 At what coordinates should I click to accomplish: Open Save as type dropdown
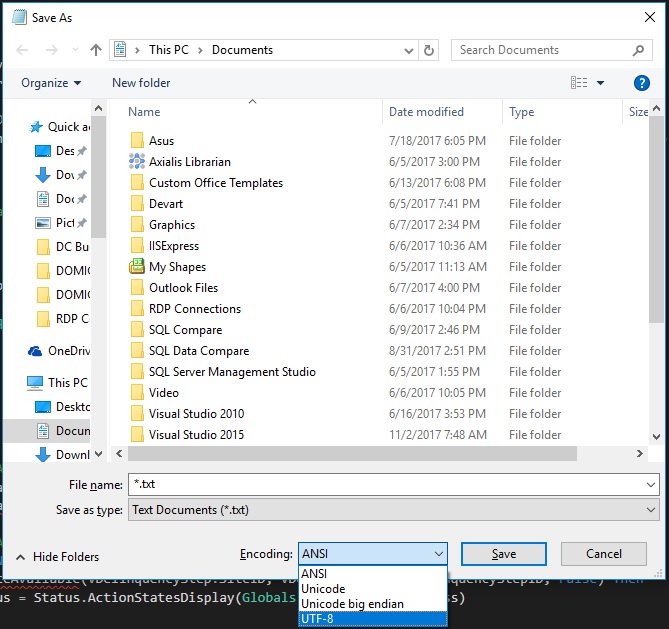(x=393, y=510)
